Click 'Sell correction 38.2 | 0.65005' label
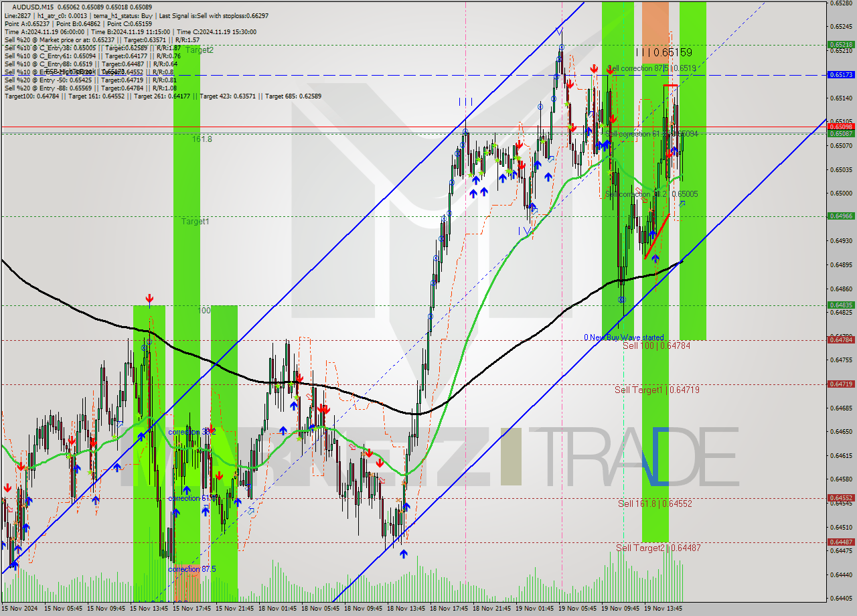Viewport: 857px width, 616px height. (651, 194)
